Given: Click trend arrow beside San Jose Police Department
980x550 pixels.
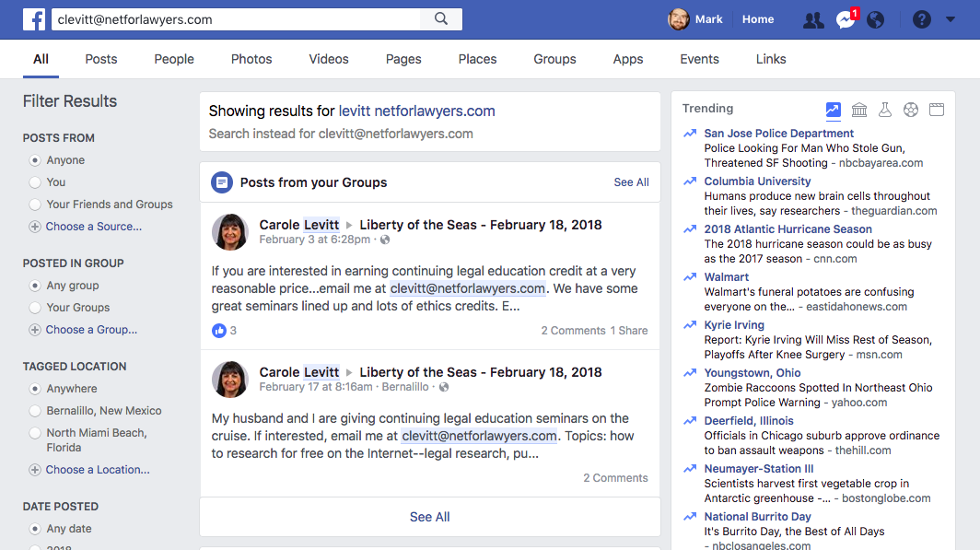Looking at the screenshot, I should click(x=690, y=134).
